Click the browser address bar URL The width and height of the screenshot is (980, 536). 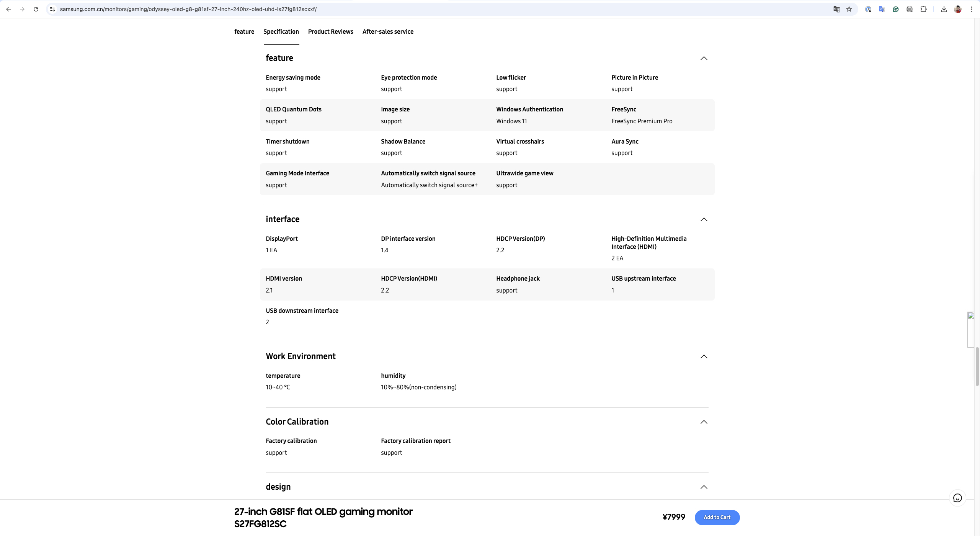188,9
